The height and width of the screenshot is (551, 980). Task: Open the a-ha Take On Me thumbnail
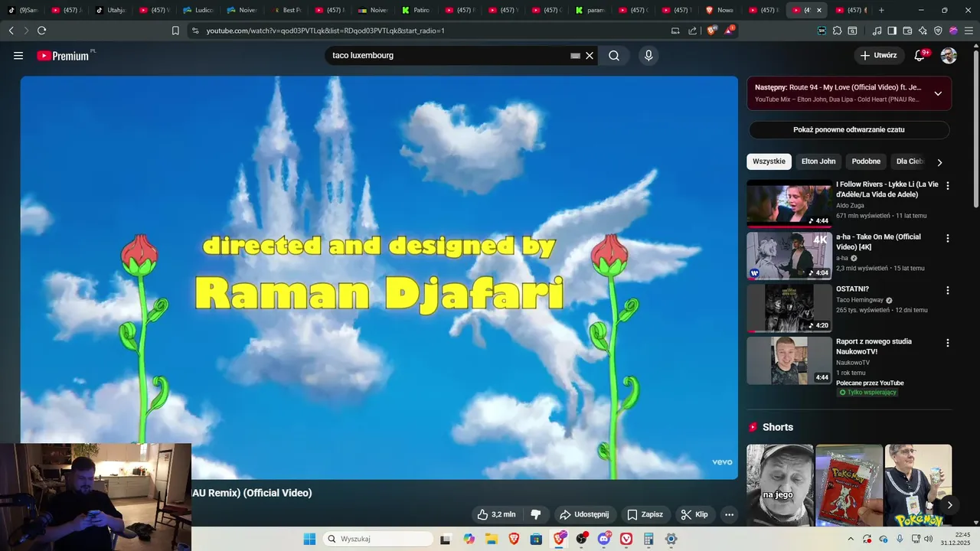pyautogui.click(x=789, y=256)
